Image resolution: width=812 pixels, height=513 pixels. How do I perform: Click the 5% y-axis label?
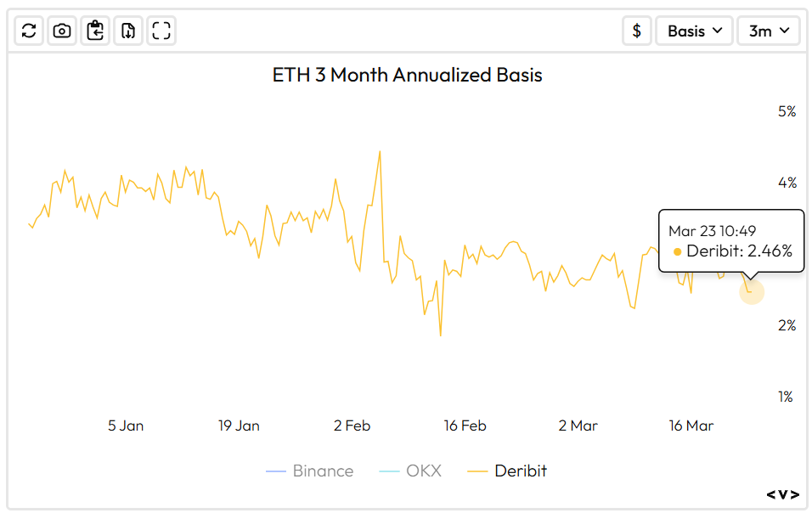tap(787, 111)
